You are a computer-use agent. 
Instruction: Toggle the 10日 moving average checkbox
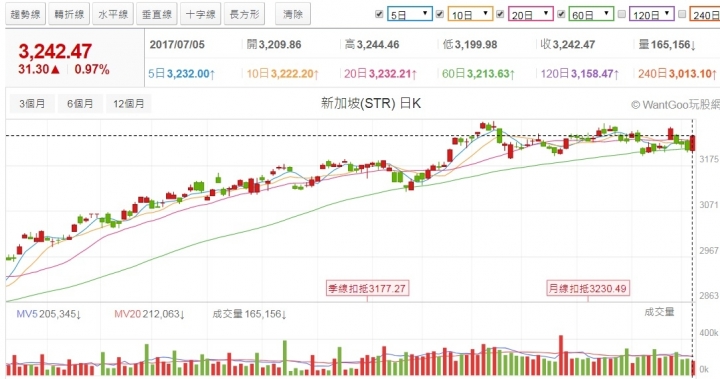click(440, 14)
